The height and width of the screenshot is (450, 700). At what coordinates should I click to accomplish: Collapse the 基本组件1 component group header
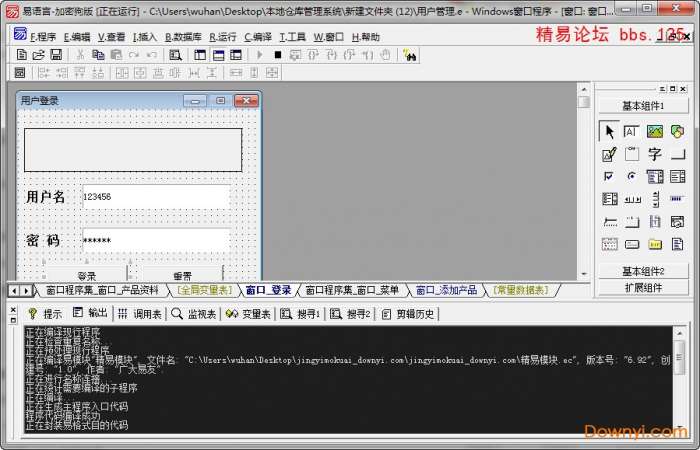643,105
